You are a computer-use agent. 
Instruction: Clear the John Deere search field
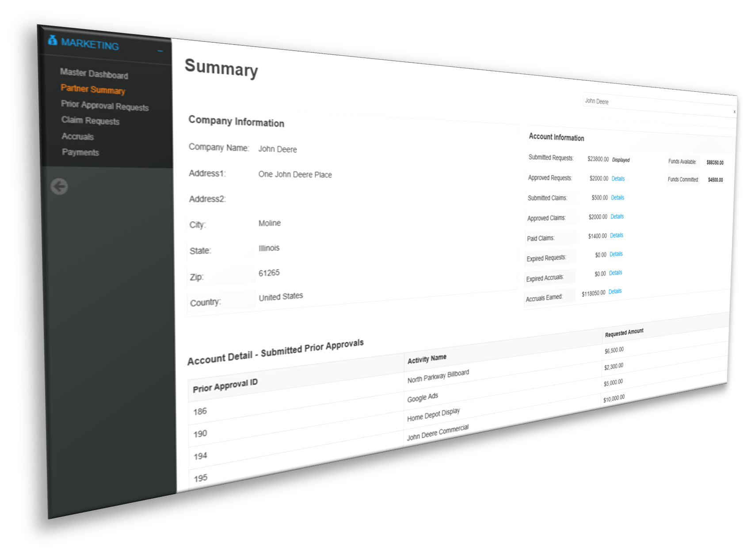pyautogui.click(x=734, y=112)
